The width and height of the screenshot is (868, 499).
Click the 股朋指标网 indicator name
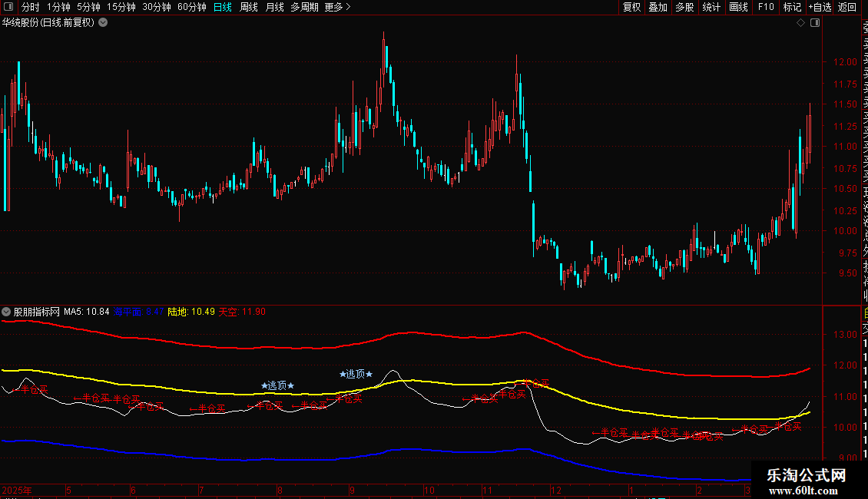tap(37, 312)
